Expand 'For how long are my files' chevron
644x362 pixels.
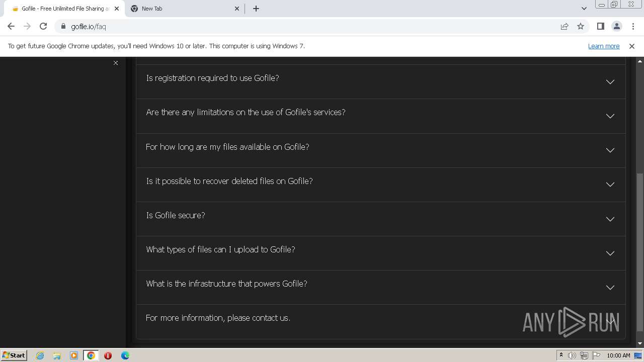pos(610,150)
